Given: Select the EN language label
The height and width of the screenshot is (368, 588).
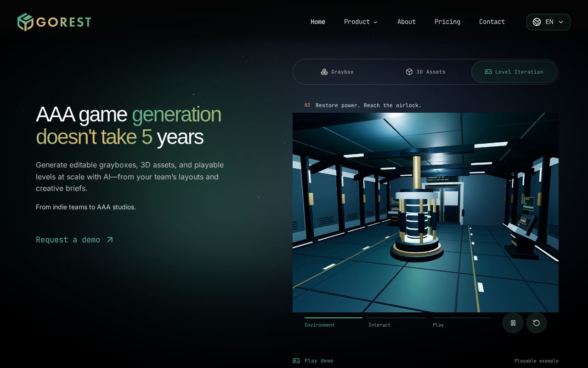Looking at the screenshot, I should [x=549, y=22].
